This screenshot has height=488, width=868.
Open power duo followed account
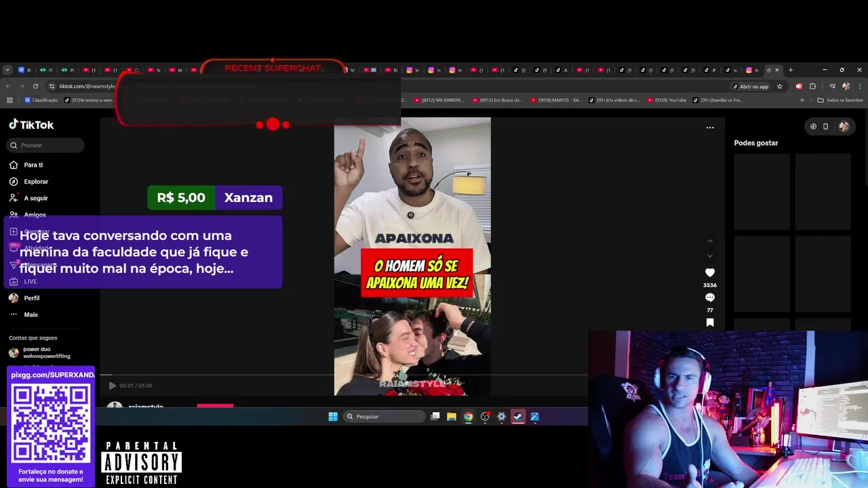41,352
